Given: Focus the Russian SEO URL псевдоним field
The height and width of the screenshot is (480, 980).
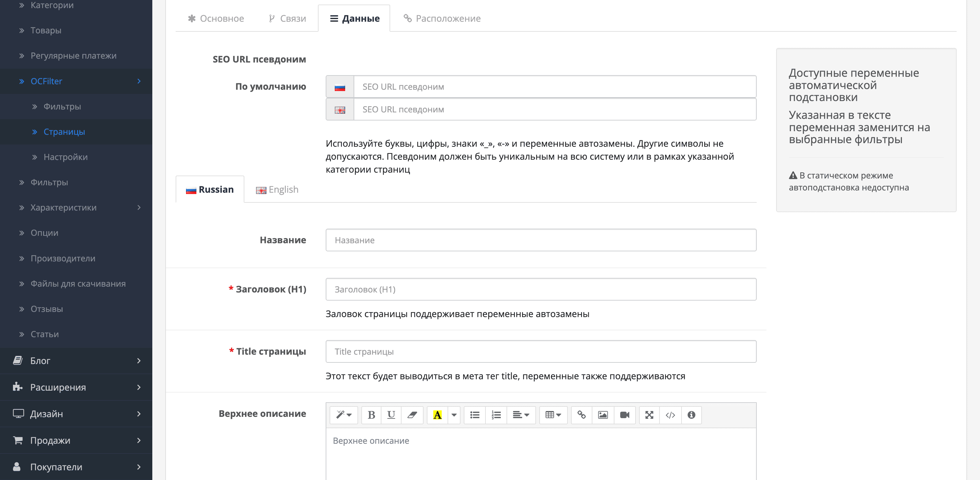Looking at the screenshot, I should tap(555, 87).
